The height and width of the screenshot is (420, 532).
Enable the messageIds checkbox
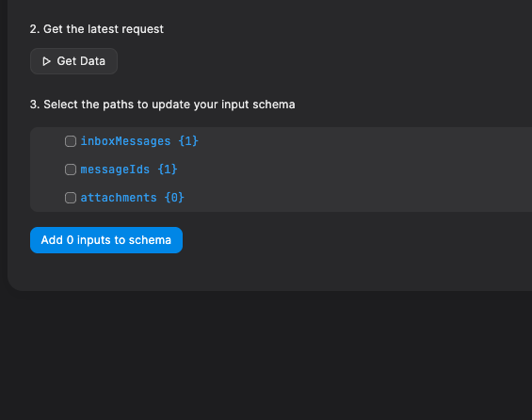pyautogui.click(x=71, y=170)
